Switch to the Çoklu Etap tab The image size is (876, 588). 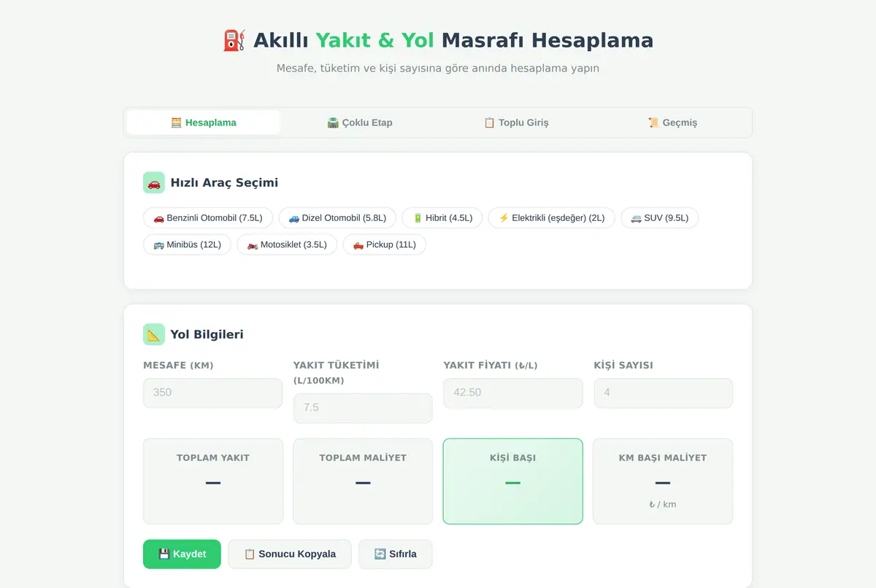pos(360,123)
